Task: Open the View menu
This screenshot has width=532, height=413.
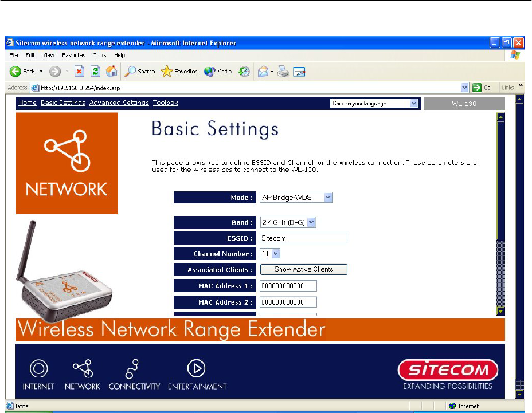Action: point(49,55)
